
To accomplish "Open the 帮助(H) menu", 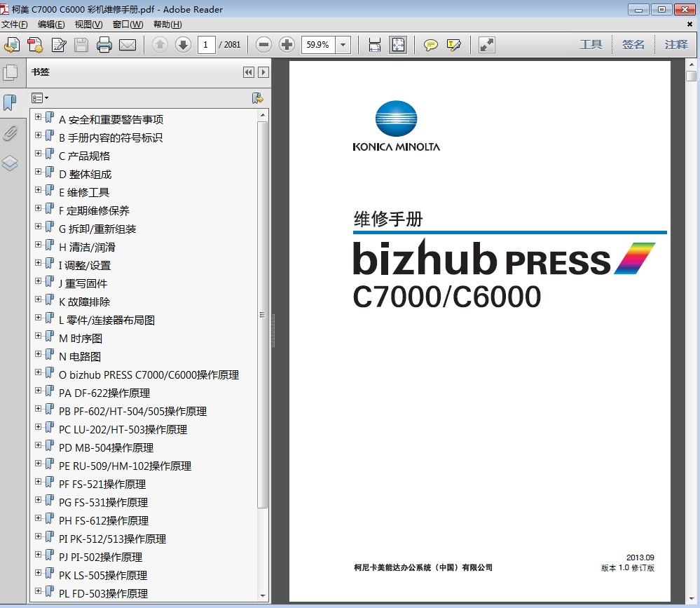I will [x=167, y=25].
